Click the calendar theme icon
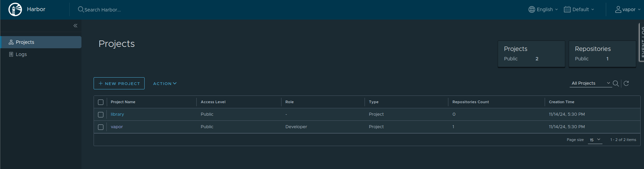The height and width of the screenshot is (169, 644). (x=567, y=9)
